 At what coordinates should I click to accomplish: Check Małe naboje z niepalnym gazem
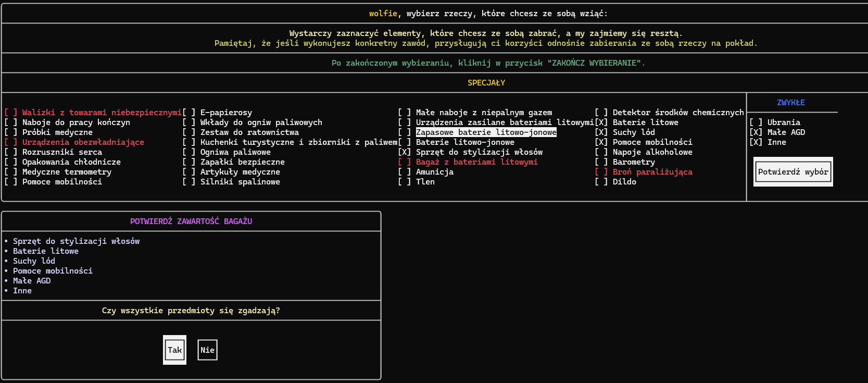click(x=405, y=113)
